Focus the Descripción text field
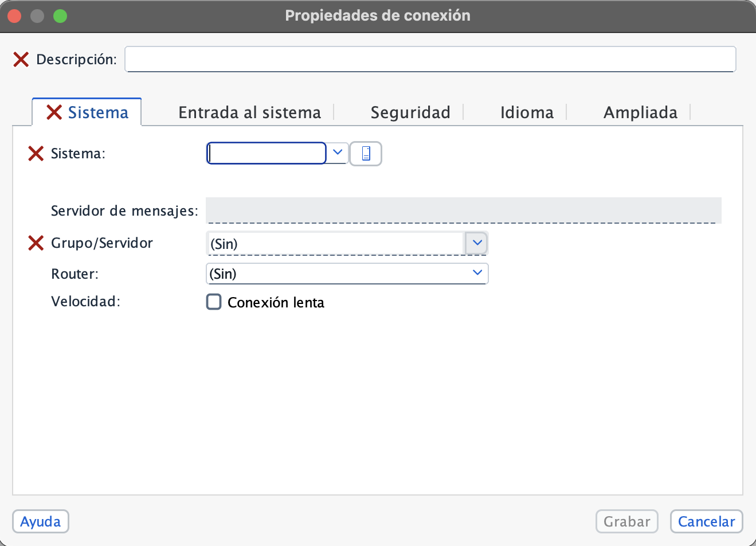Viewport: 756px width, 546px height. pyautogui.click(x=430, y=59)
